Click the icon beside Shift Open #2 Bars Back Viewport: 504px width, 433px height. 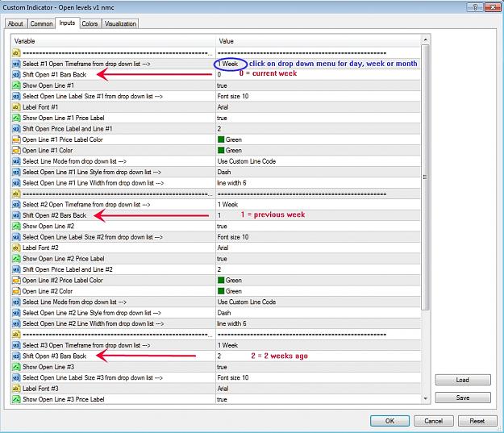(16, 215)
